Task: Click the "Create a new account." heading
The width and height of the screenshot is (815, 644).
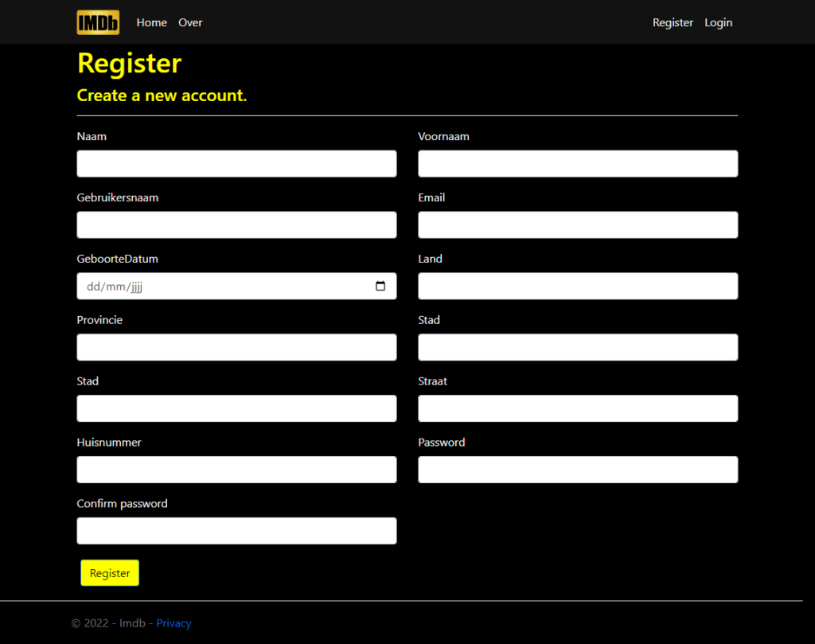Action: (162, 95)
